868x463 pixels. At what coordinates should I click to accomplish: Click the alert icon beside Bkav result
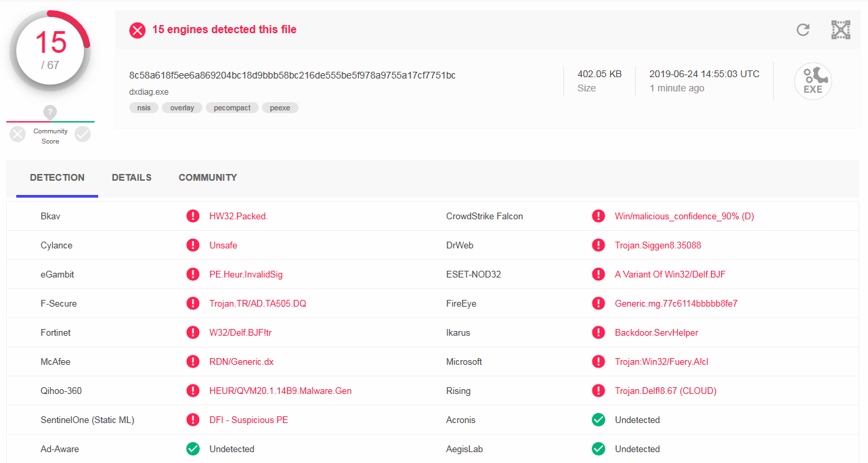(x=193, y=216)
